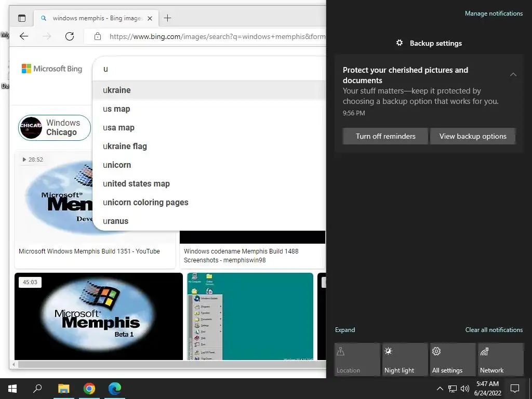Select the uranus suggestion

click(x=209, y=221)
